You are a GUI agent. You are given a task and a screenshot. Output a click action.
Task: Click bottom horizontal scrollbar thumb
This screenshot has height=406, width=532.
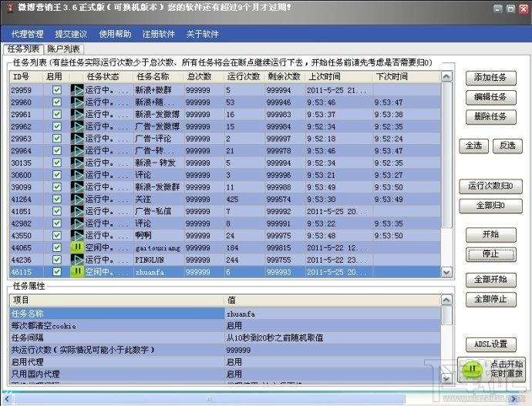[x=210, y=399]
